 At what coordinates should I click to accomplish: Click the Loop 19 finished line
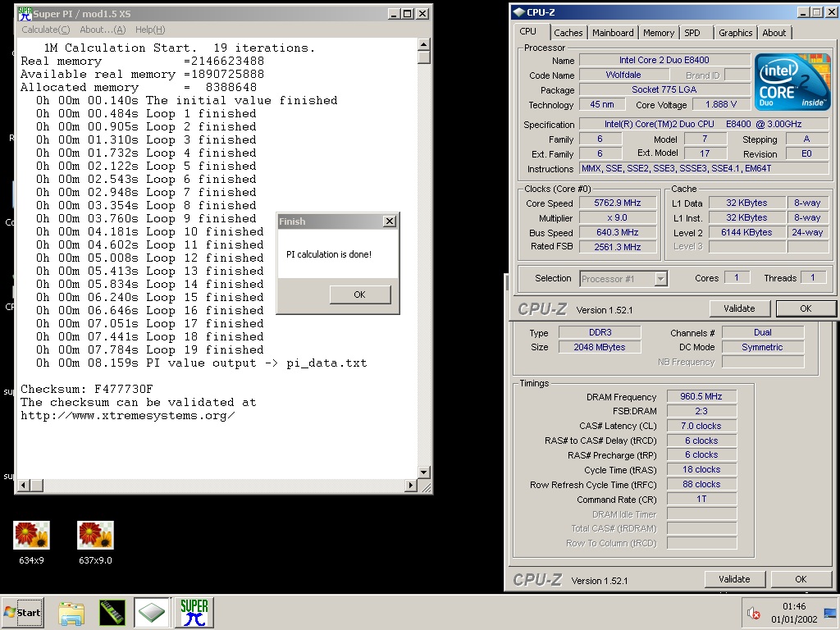[150, 349]
